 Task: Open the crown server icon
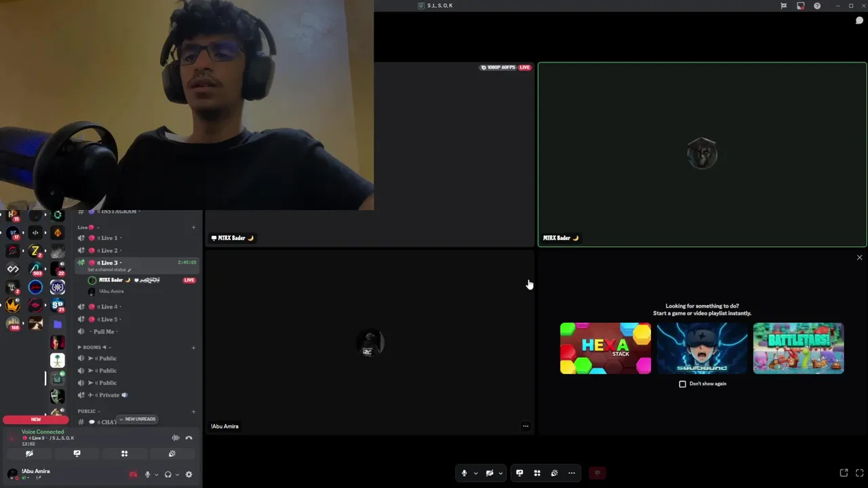tap(13, 306)
